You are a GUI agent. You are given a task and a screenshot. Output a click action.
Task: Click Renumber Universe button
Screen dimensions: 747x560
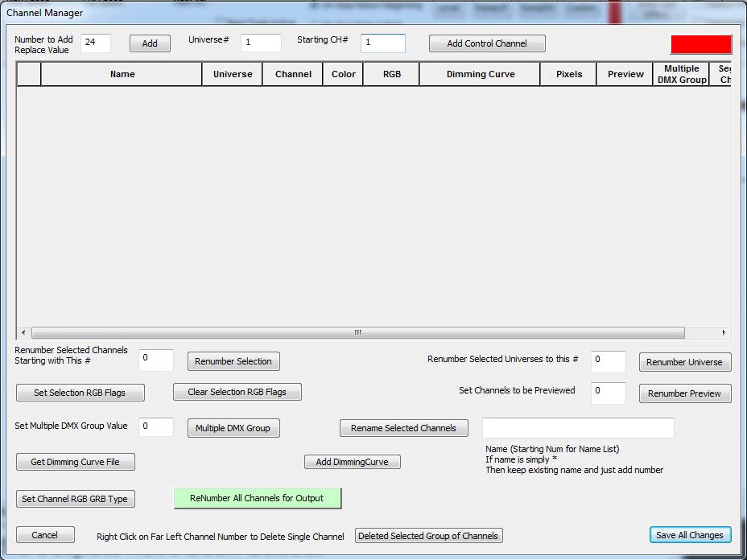685,362
